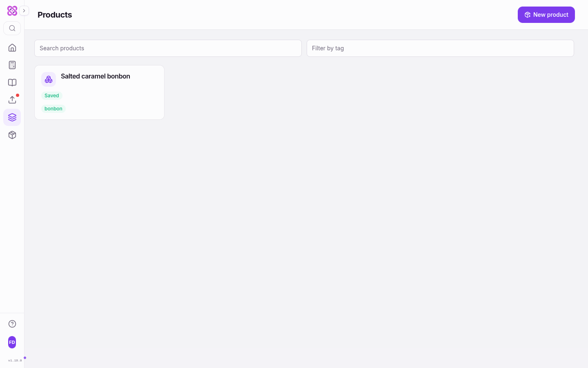
Task: Select the stacked layers icon
Action: [12, 117]
